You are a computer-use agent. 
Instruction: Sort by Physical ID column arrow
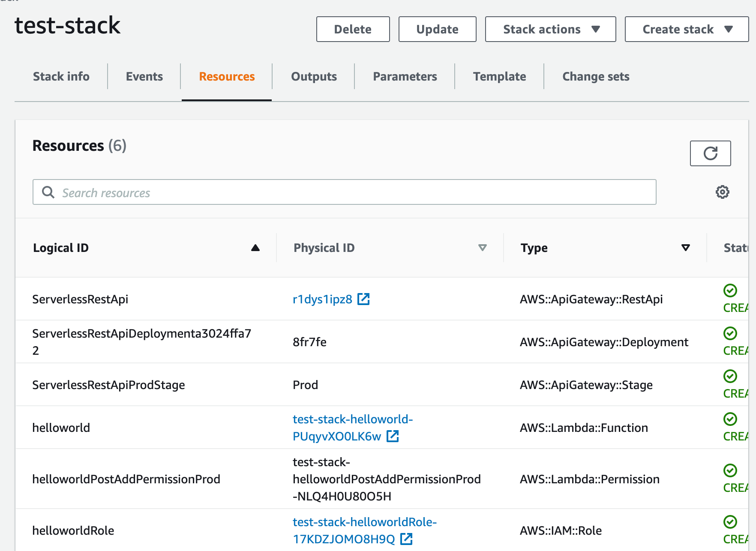click(482, 248)
